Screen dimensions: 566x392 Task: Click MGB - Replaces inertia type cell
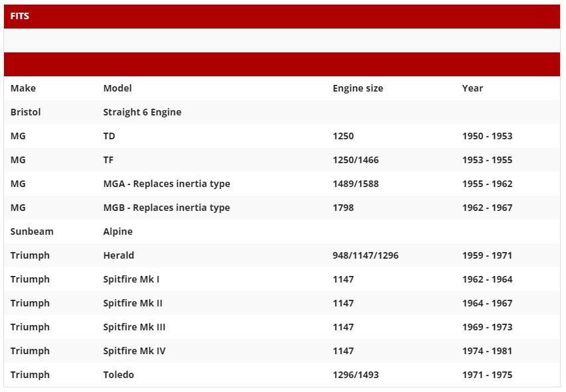pyautogui.click(x=167, y=208)
